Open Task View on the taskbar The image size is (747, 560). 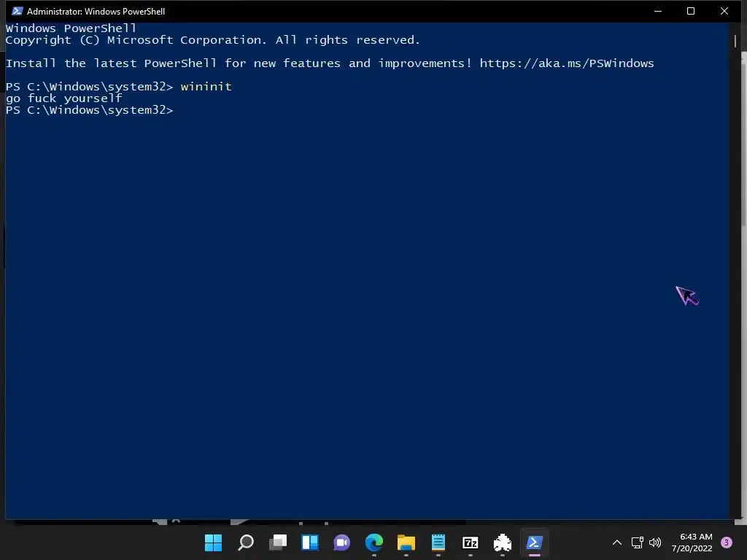[x=278, y=542]
